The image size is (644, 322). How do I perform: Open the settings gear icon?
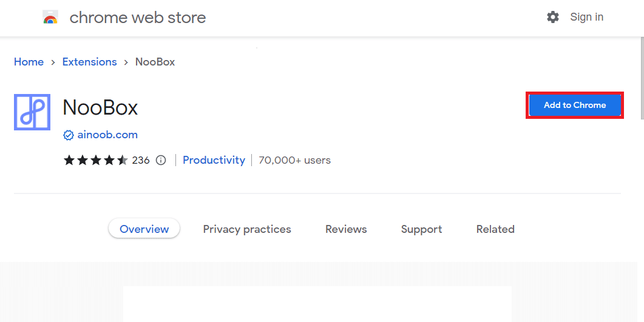tap(553, 17)
